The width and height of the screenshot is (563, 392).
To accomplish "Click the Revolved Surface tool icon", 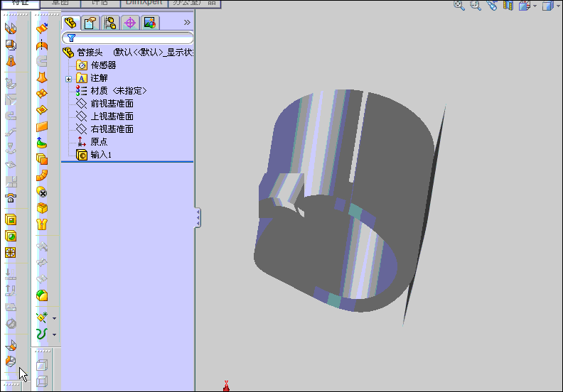I will tap(42, 45).
